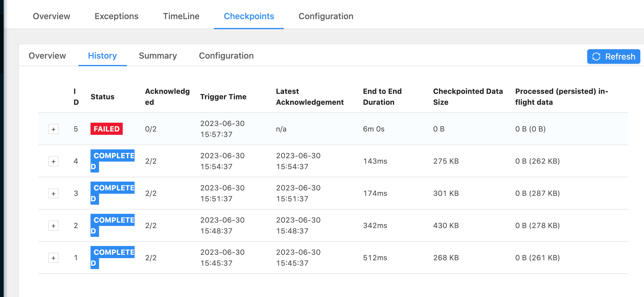The image size is (644, 297).
Task: Click the End to End Duration header
Action: coord(382,97)
